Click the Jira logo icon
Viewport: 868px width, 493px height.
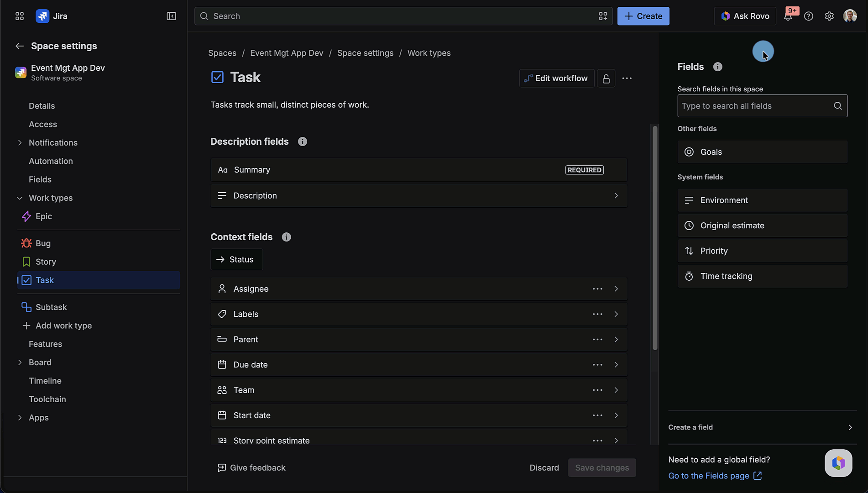coord(42,16)
